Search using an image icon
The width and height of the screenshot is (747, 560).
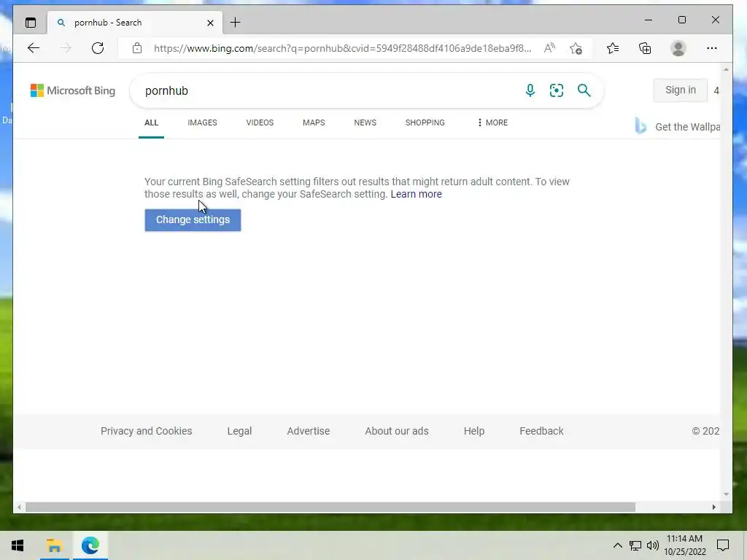(x=557, y=90)
